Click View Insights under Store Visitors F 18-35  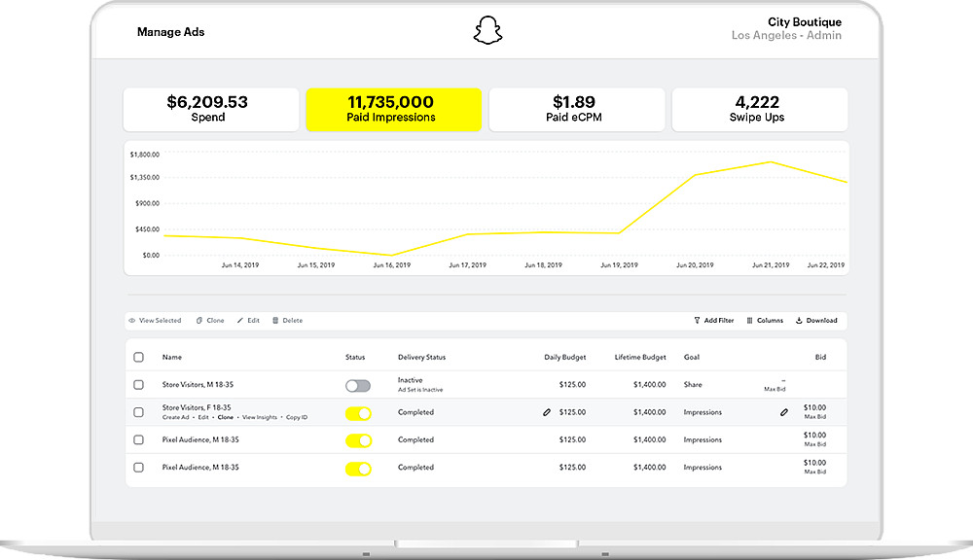[x=260, y=417]
